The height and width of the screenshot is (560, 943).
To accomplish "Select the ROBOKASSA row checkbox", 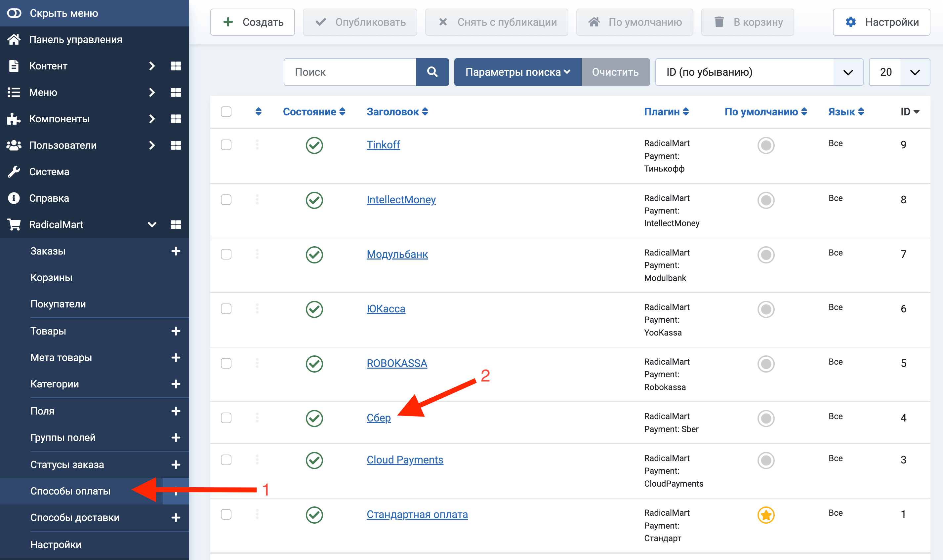I will click(226, 363).
